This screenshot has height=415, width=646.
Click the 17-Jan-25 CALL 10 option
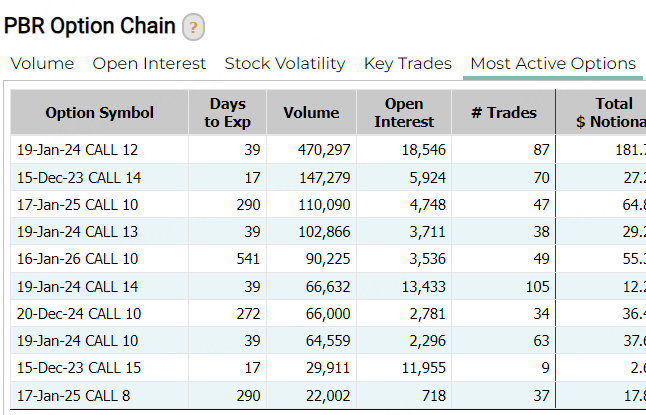tap(77, 205)
